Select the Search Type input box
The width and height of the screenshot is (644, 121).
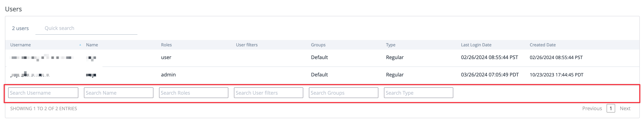tap(418, 93)
